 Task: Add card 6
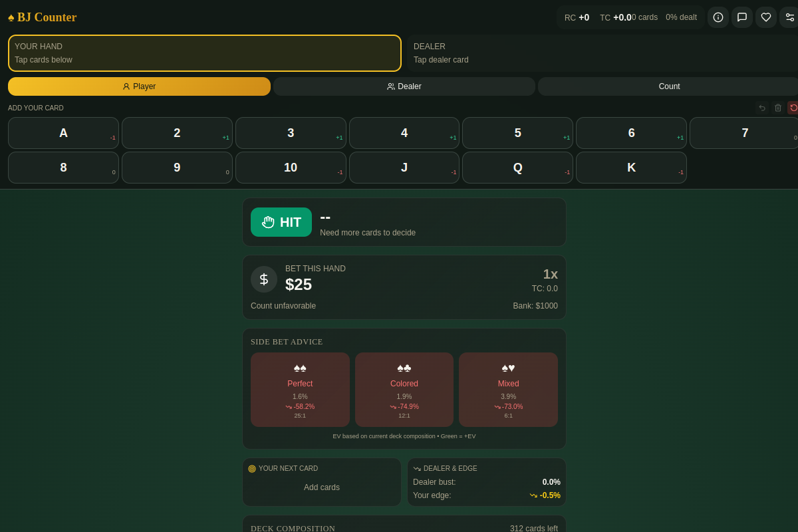[x=631, y=133]
